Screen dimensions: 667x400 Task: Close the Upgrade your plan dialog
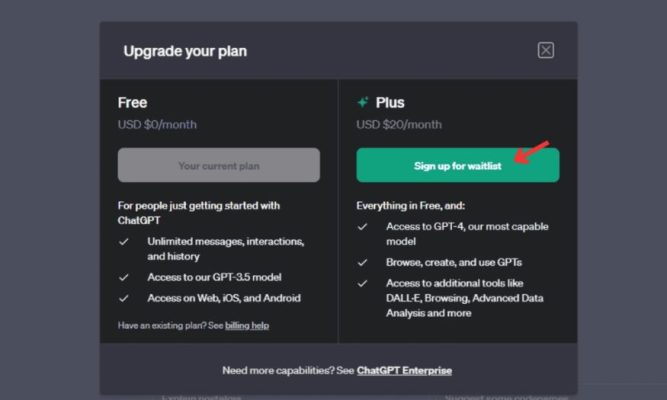coord(545,51)
